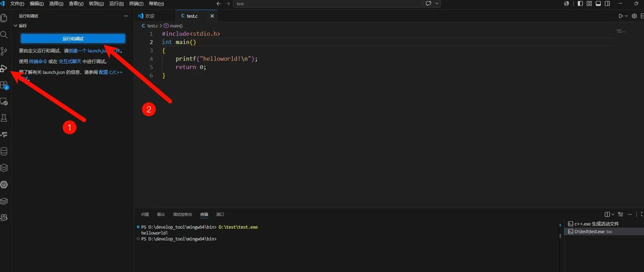Open the stacked layers view icon
Viewport: 644px width, 272px height.
pos(4,168)
